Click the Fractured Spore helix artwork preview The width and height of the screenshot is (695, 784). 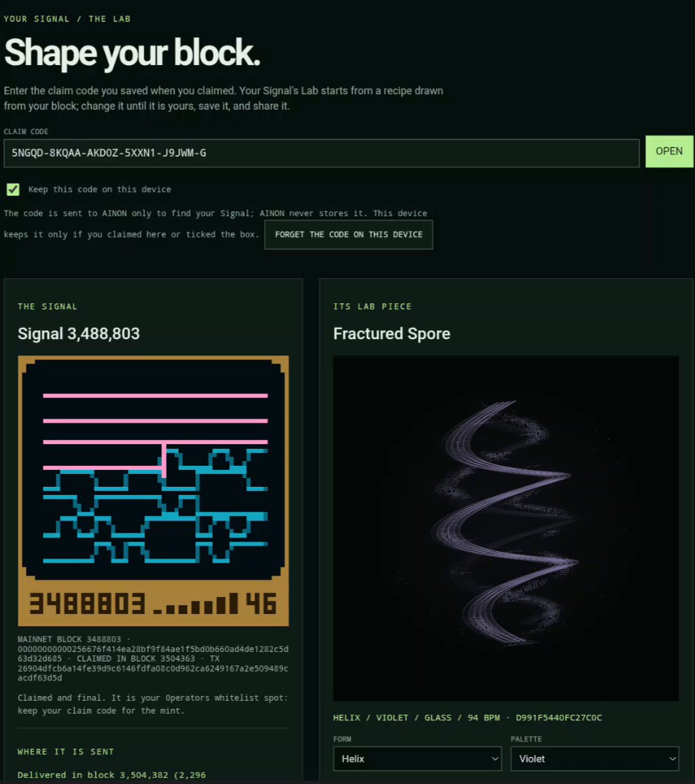[506, 528]
